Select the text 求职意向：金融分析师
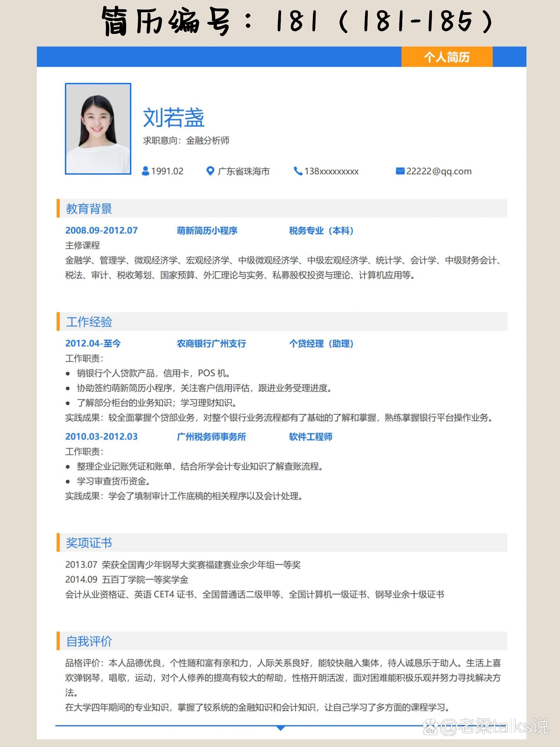Viewport: 560px width, 747px height. pos(186,140)
